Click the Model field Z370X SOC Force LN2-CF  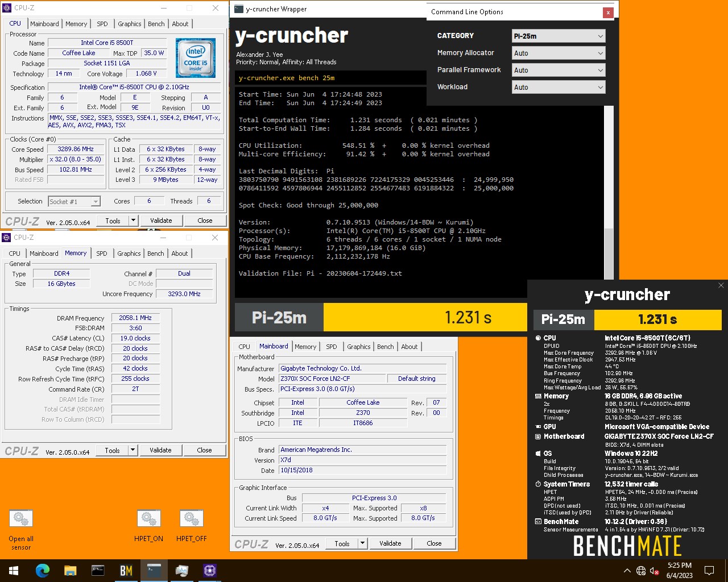332,379
